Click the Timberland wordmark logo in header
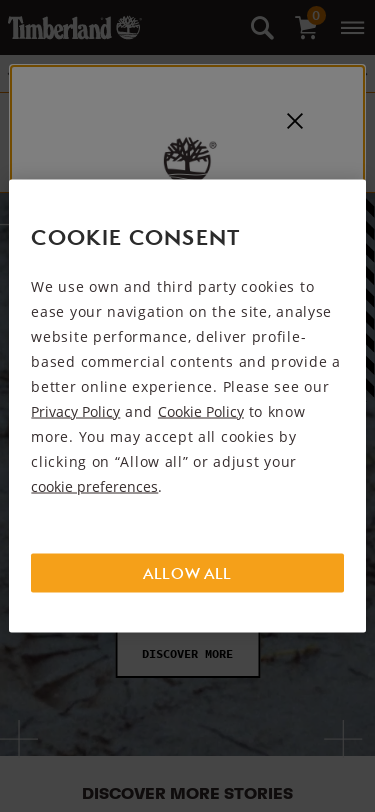The height and width of the screenshot is (812, 375). (x=60, y=28)
